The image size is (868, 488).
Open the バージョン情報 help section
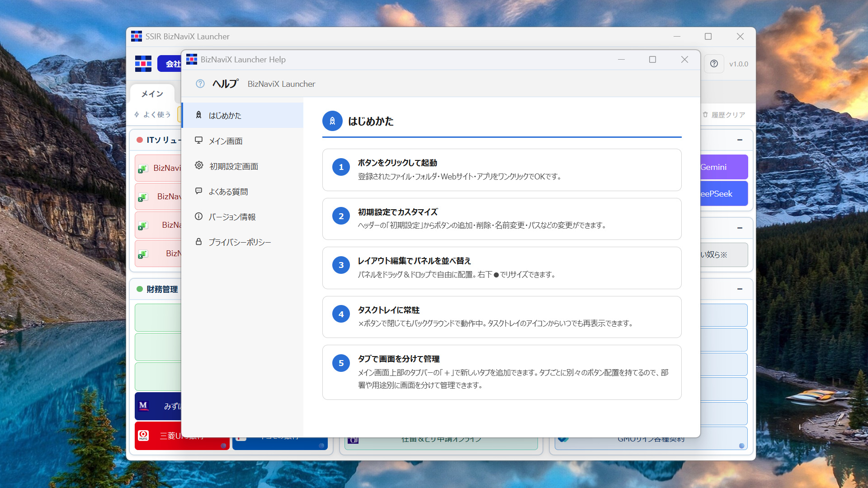[x=242, y=216]
